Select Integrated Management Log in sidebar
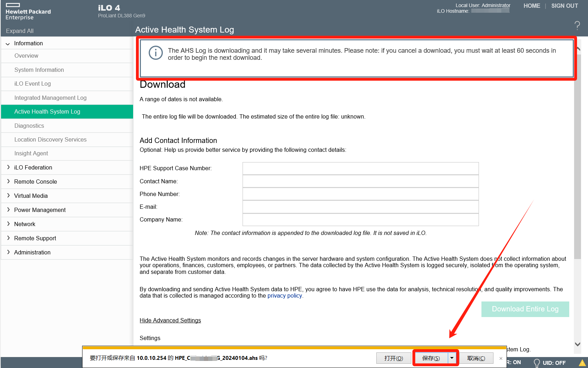Viewport: 588px width, 368px height. pyautogui.click(x=50, y=98)
